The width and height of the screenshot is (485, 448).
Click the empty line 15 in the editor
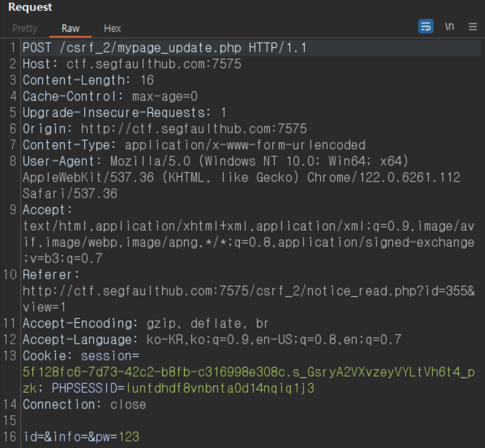pyautogui.click(x=250, y=421)
